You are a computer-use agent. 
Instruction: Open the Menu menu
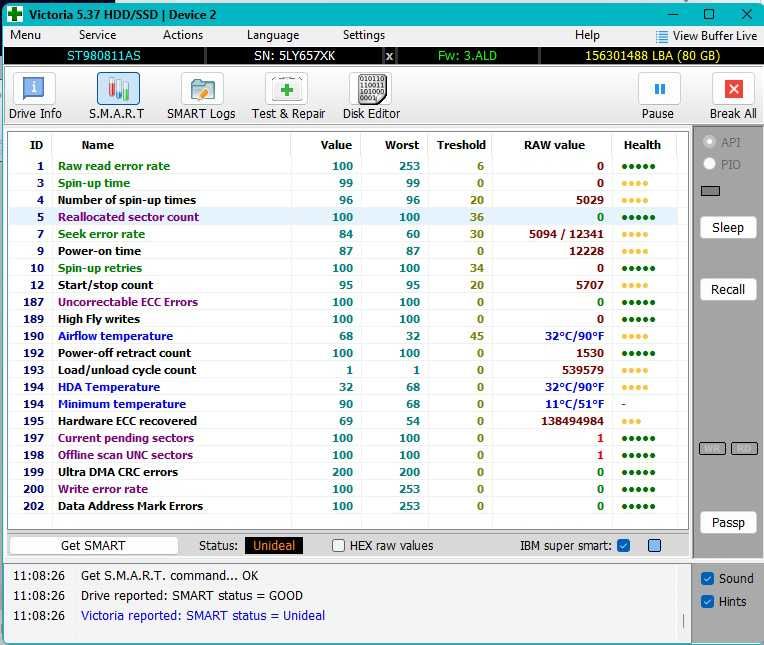tap(25, 35)
